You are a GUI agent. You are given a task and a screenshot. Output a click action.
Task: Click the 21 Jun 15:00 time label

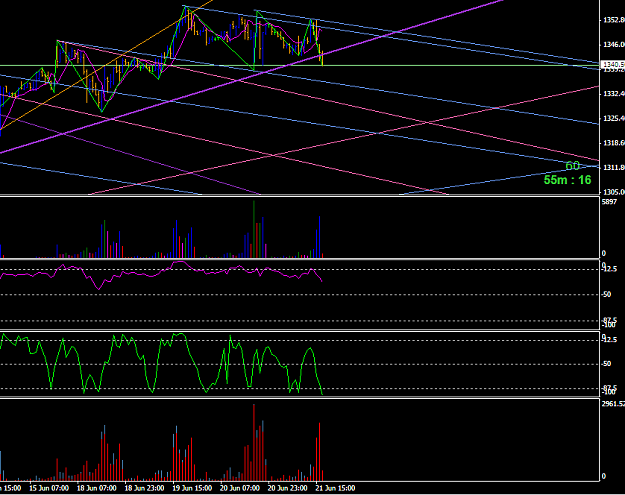pos(335,488)
